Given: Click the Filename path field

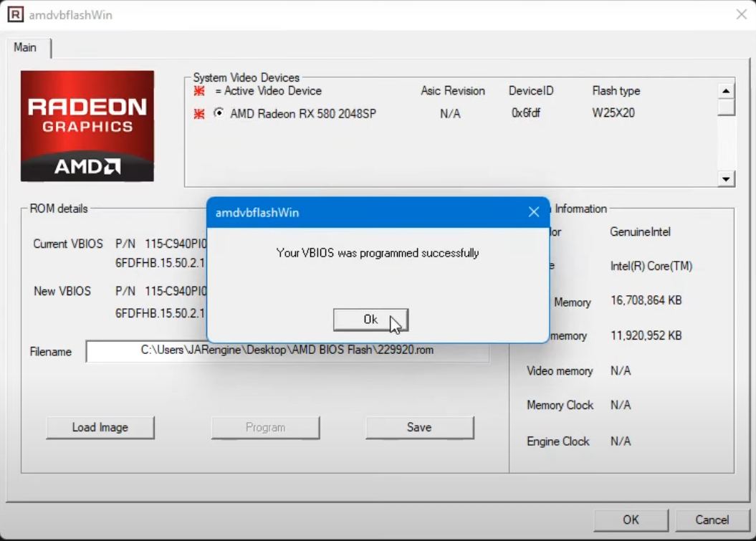Looking at the screenshot, I should [287, 350].
